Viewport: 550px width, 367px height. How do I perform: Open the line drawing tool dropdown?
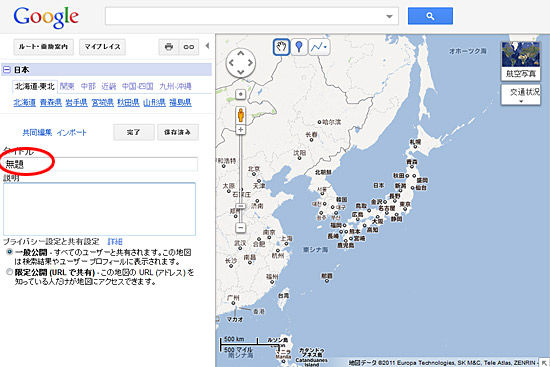[319, 47]
